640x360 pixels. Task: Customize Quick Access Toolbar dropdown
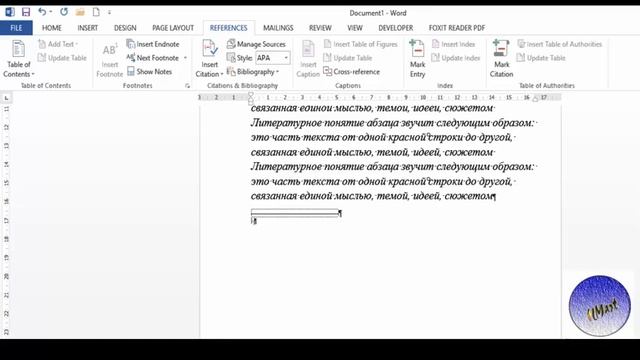(x=109, y=13)
